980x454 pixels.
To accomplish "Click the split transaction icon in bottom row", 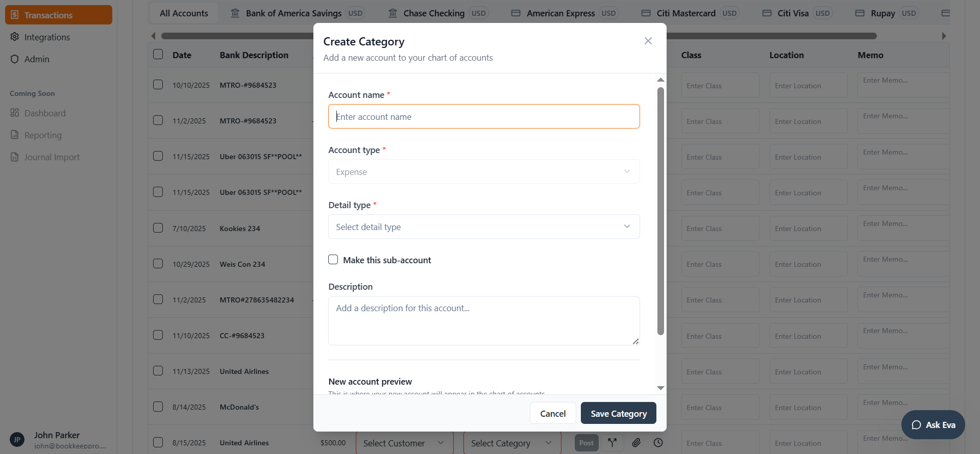I will tap(612, 442).
